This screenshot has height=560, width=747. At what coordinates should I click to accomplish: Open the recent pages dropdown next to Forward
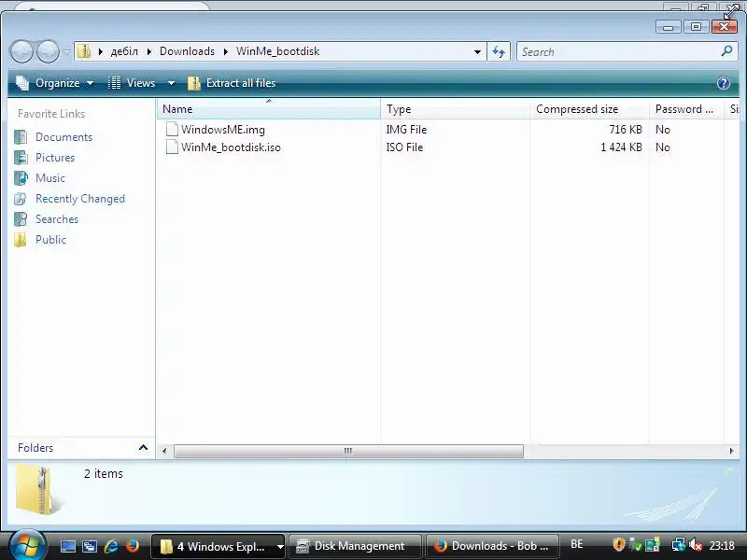66,51
